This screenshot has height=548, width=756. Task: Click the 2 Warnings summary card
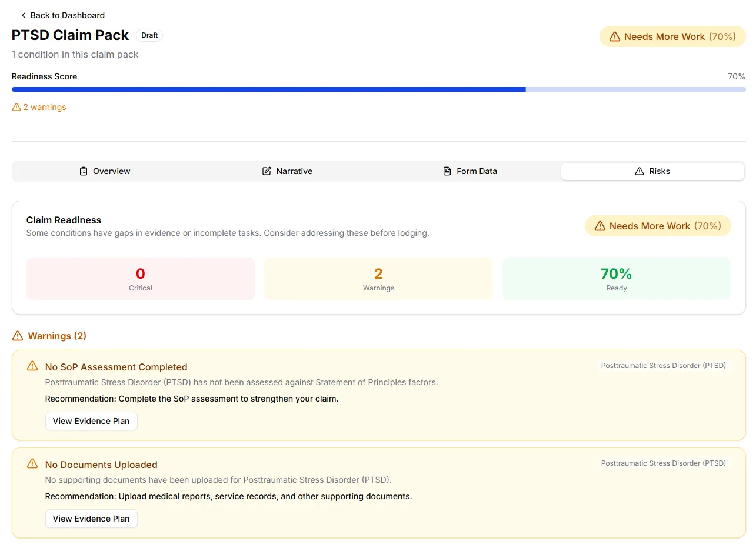[378, 279]
